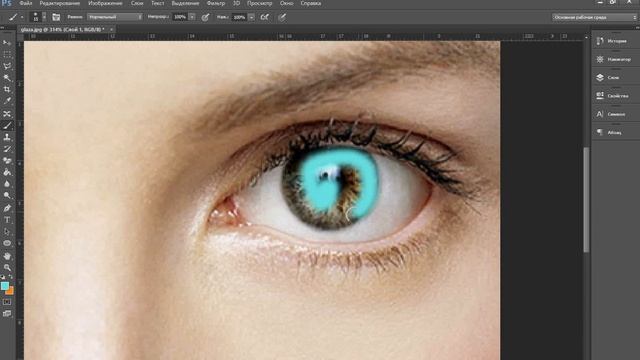
Task: Open the Файл menu
Action: (x=26, y=3)
